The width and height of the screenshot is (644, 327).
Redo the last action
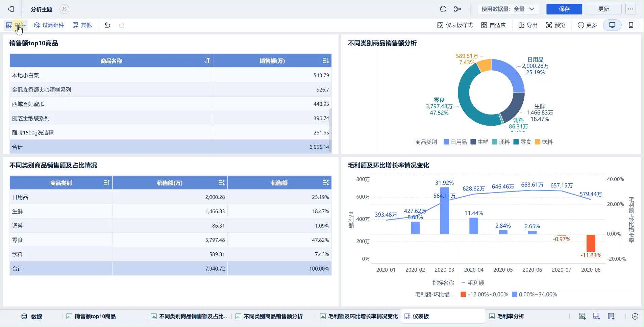coord(122,25)
